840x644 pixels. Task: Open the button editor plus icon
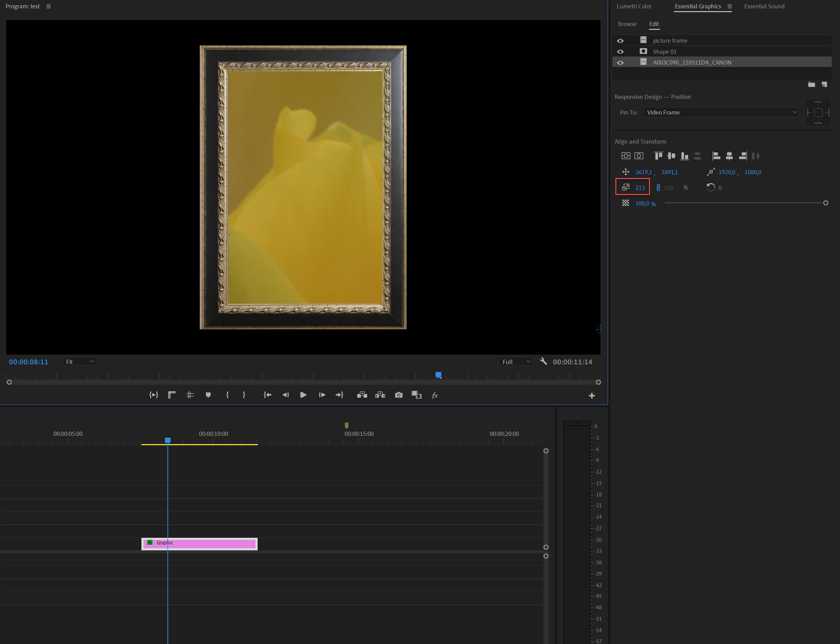point(591,396)
